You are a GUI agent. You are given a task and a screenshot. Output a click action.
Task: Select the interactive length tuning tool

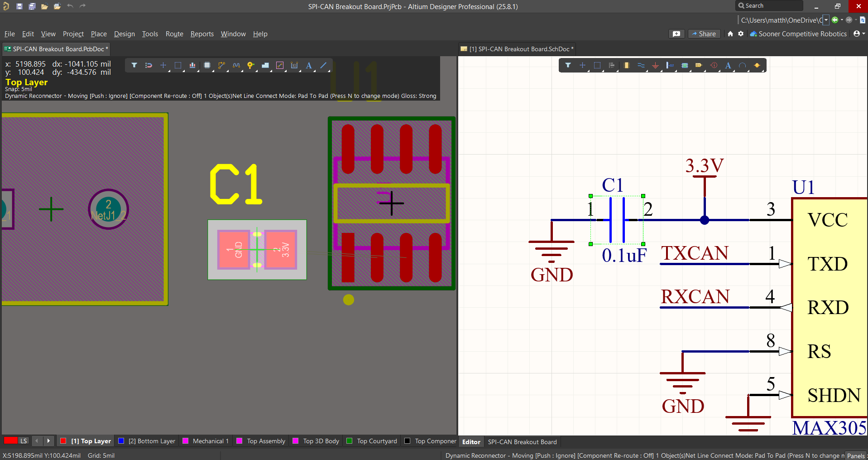236,65
